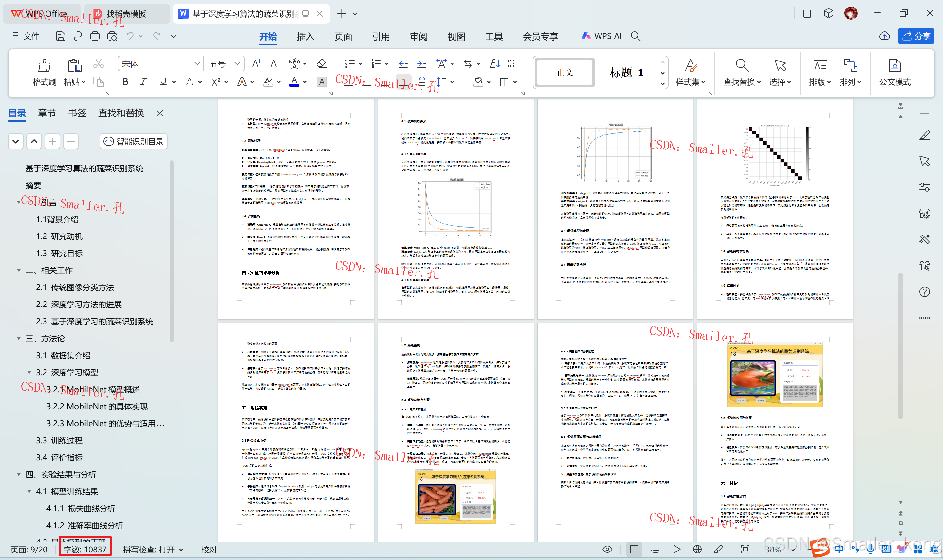Viewport: 943px width, 560px height.
Task: Click the 分享 share button
Action: (916, 36)
